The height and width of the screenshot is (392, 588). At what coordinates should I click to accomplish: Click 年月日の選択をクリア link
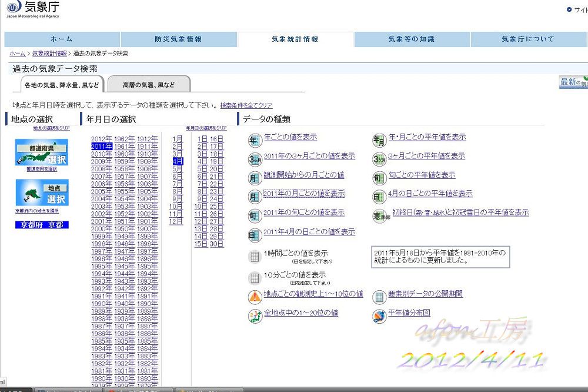(206, 128)
